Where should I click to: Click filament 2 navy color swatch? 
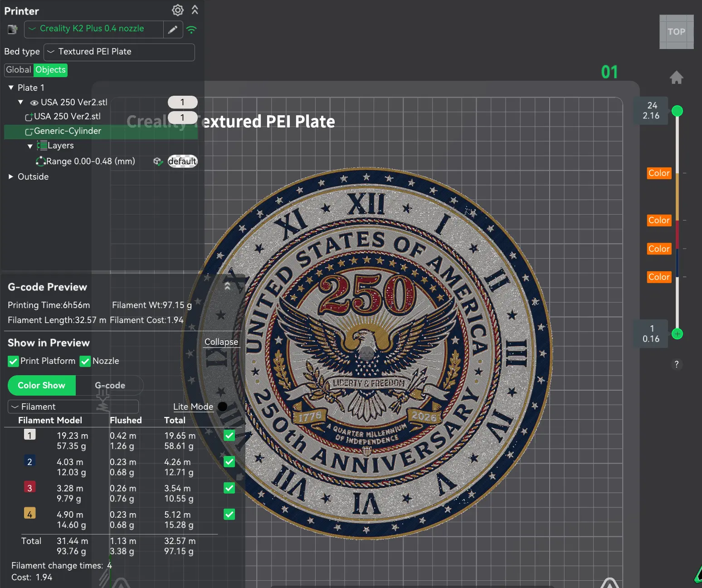tap(29, 461)
